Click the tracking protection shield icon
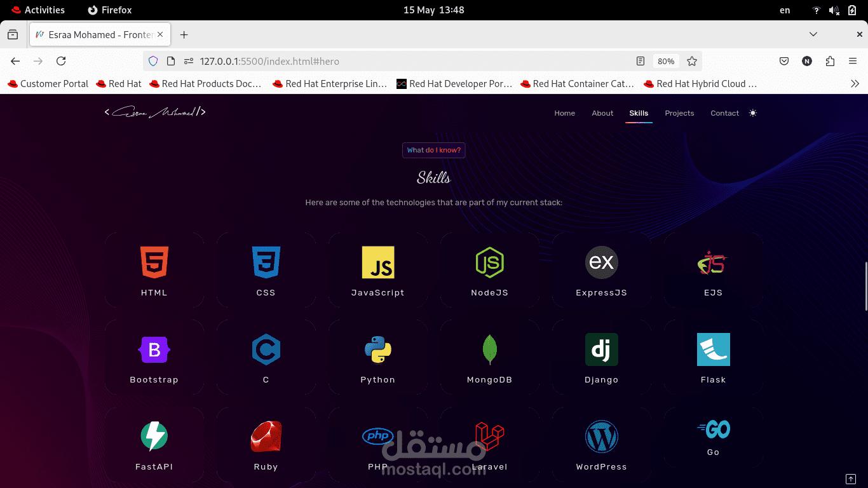Screen dimensions: 868x488 pyautogui.click(x=153, y=61)
